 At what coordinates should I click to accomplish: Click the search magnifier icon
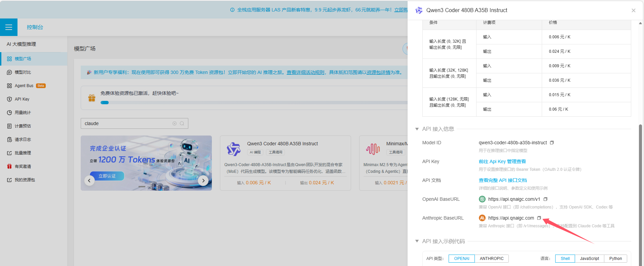point(182,123)
